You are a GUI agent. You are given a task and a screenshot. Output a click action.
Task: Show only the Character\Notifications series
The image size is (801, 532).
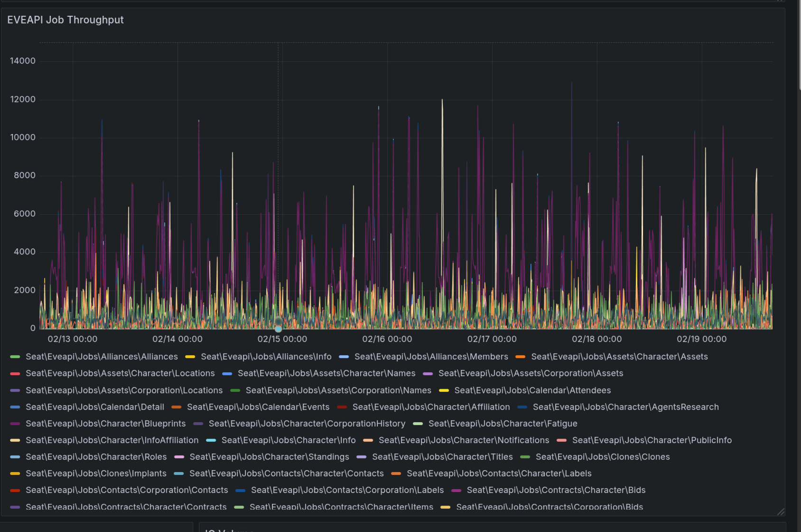click(x=464, y=440)
